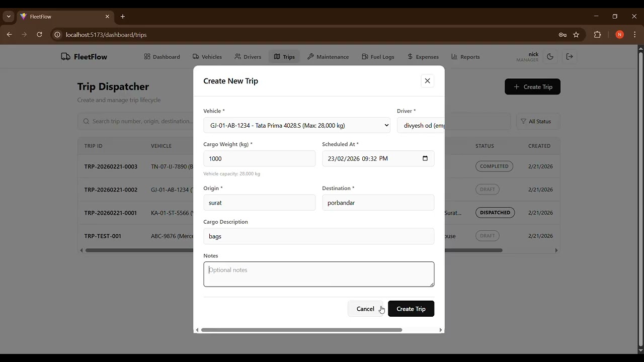Image resolution: width=644 pixels, height=362 pixels.
Task: Select trip TRP-20260221-0001
Action: pyautogui.click(x=111, y=213)
